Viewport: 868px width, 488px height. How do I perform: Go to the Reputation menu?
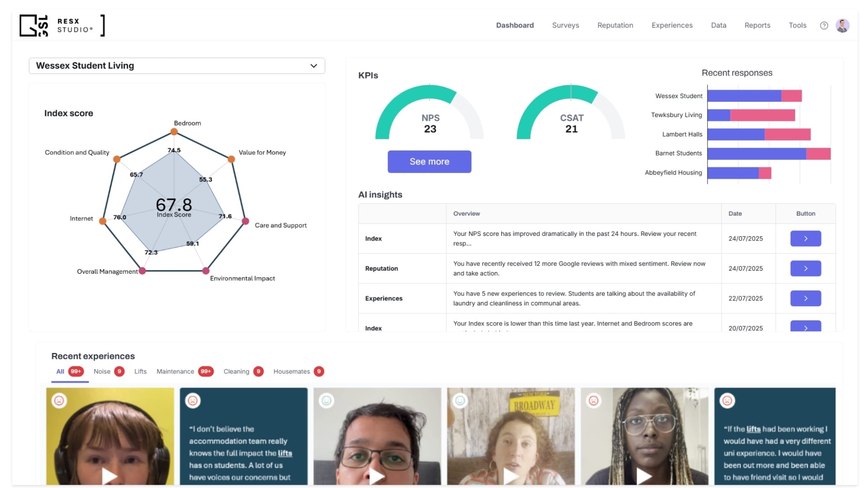coord(615,26)
